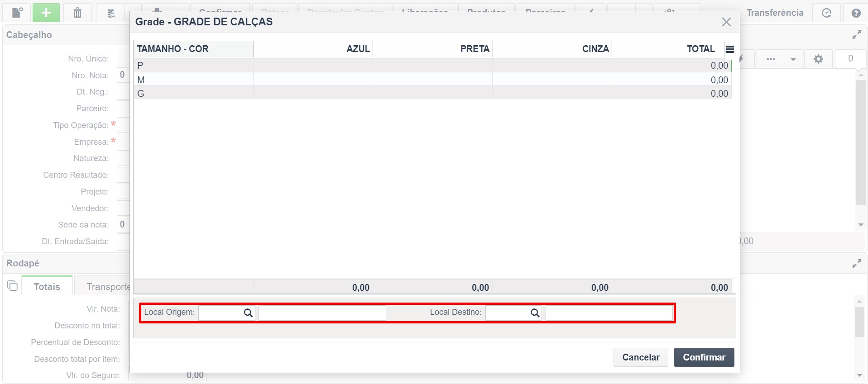The width and height of the screenshot is (868, 384).
Task: Click the PRETA column header
Action: pyautogui.click(x=432, y=49)
